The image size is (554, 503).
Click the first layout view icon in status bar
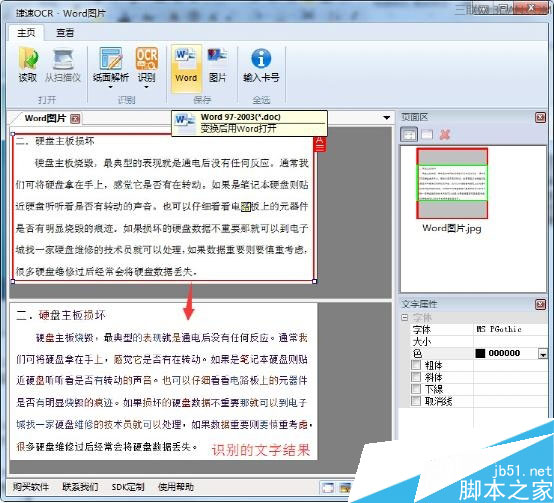[328, 488]
